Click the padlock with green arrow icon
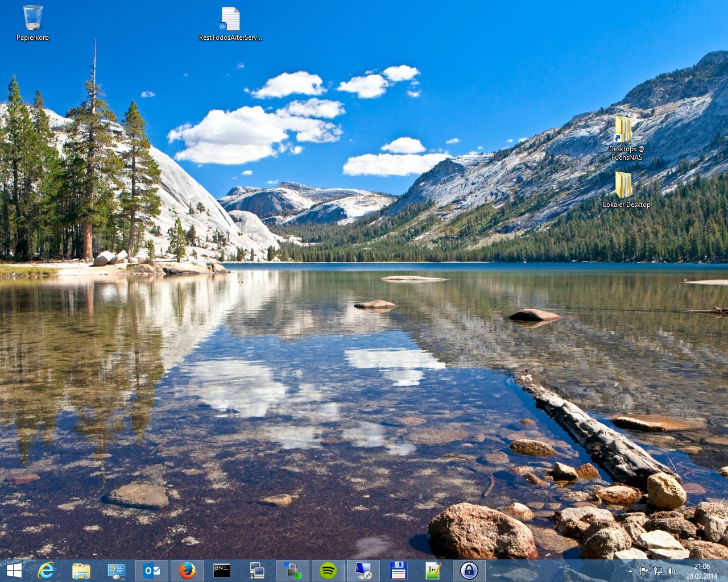Viewport: 728px width, 582px height. tap(293, 571)
